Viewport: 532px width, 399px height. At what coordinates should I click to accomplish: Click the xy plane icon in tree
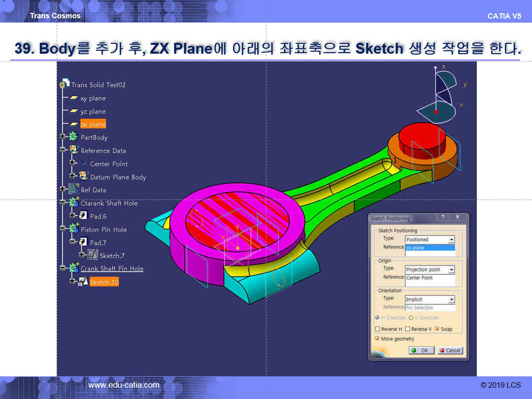(x=74, y=98)
